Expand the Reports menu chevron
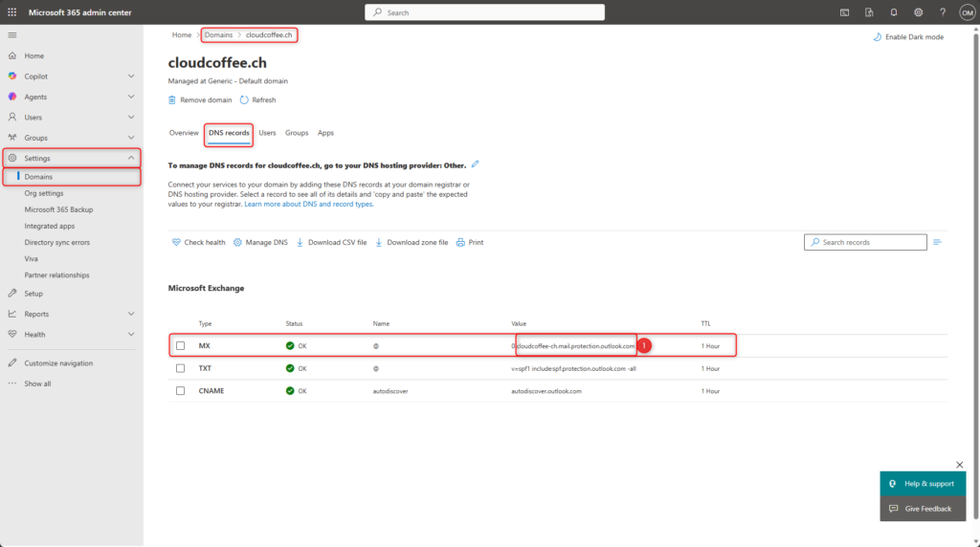980x547 pixels. pyautogui.click(x=130, y=314)
